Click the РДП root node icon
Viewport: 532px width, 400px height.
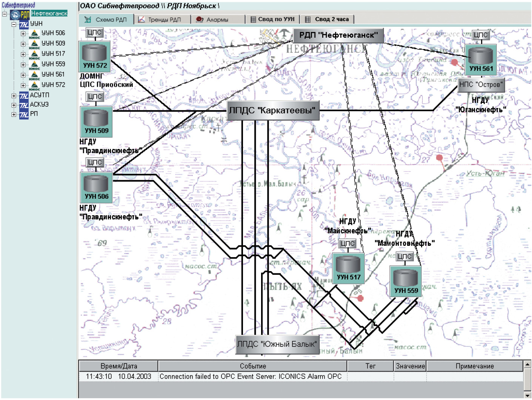(x=20, y=14)
